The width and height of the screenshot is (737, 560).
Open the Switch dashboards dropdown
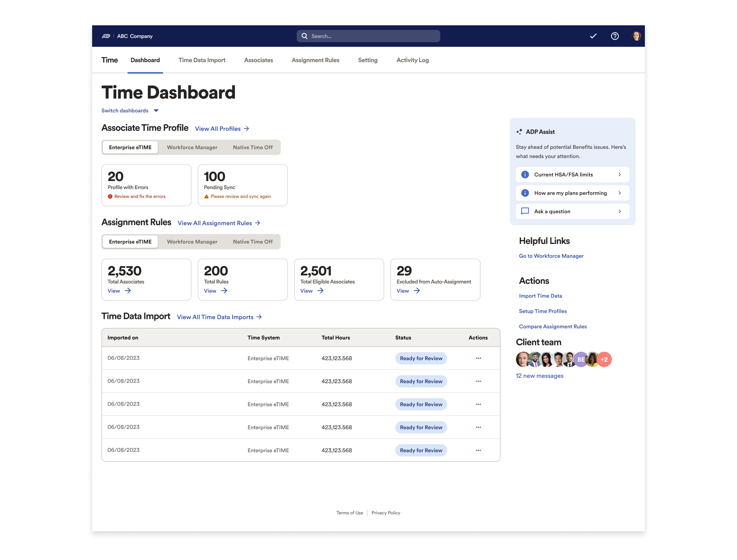130,110
